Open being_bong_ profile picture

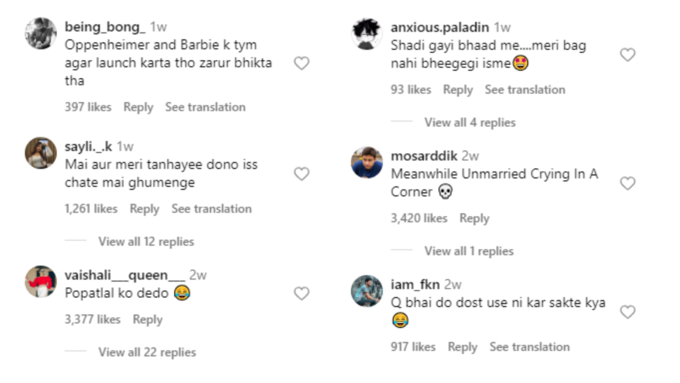click(x=41, y=33)
